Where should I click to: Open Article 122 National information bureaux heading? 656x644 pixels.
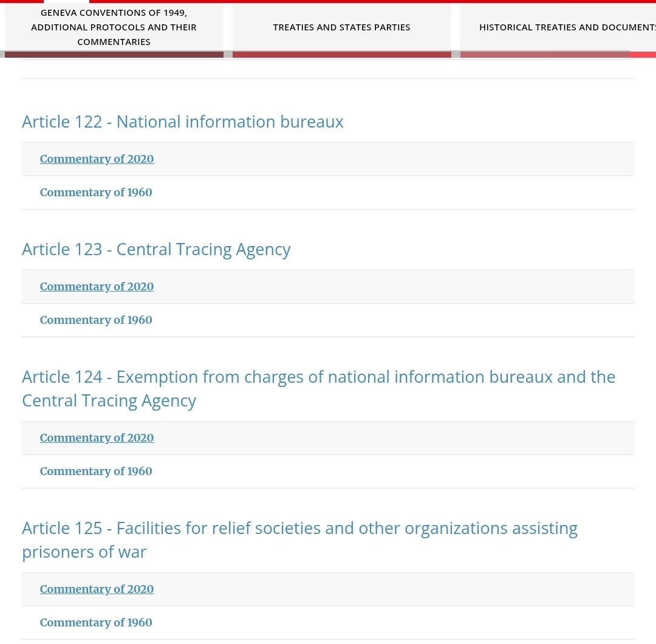pos(182,122)
